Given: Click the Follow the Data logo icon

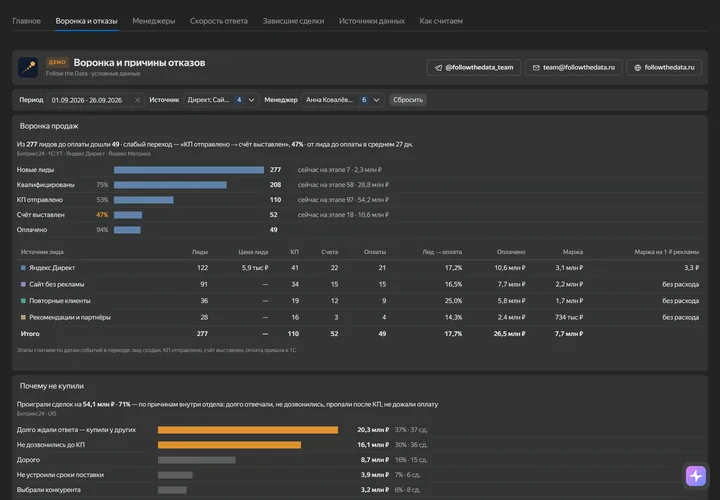Looking at the screenshot, I should pyautogui.click(x=28, y=67).
